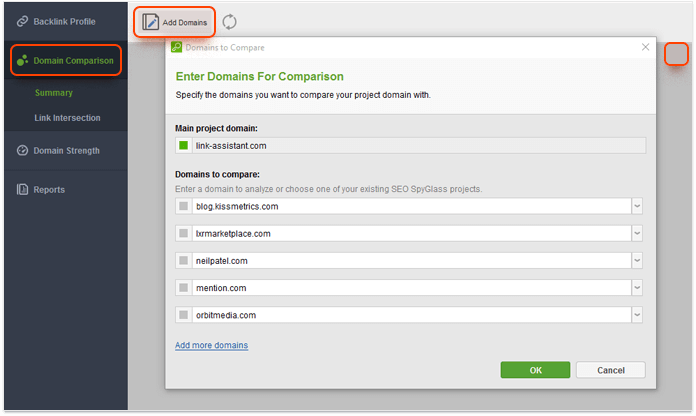Open the Summary sidebar item

click(54, 93)
